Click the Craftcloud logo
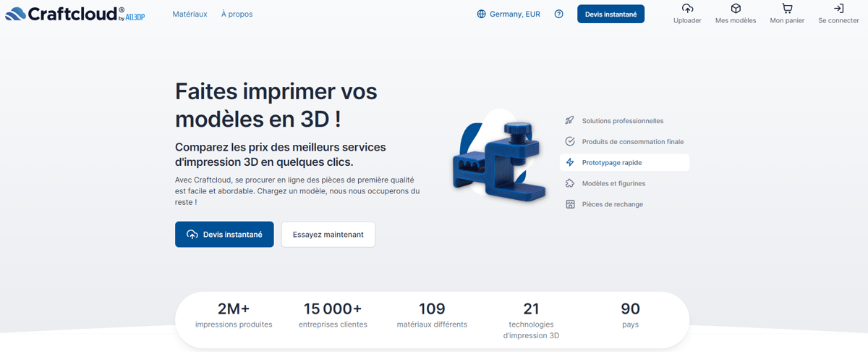The height and width of the screenshot is (352, 868). pos(75,14)
